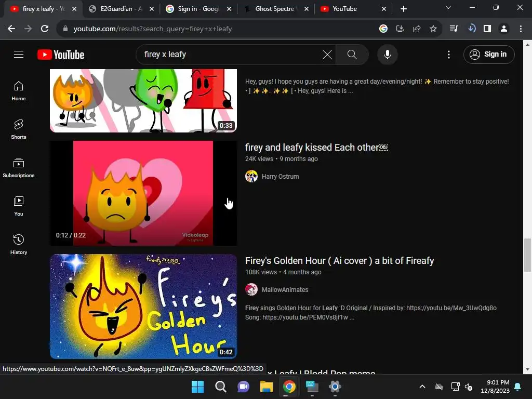Open File Explorer from taskbar
This screenshot has width=532, height=399.
coord(267,387)
